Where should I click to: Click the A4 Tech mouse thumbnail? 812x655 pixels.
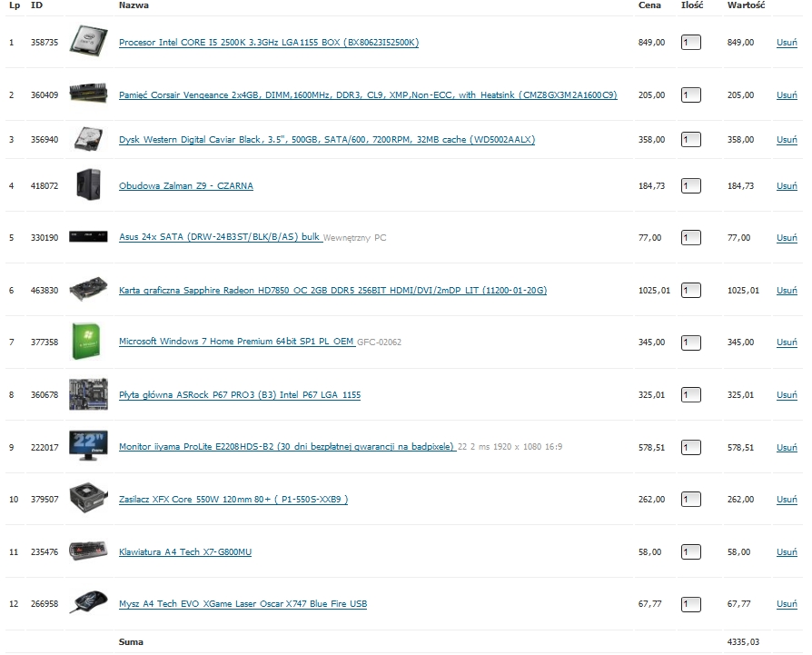[88, 602]
